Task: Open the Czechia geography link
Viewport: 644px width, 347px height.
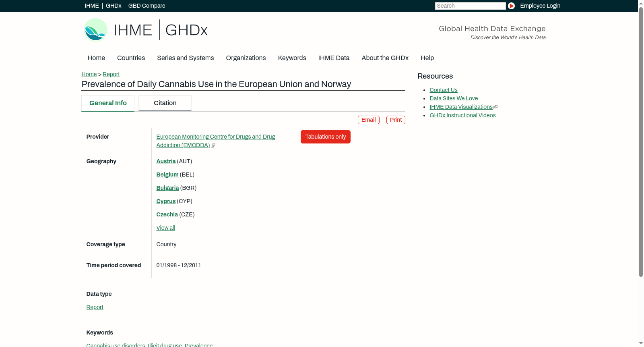Action: 167,214
